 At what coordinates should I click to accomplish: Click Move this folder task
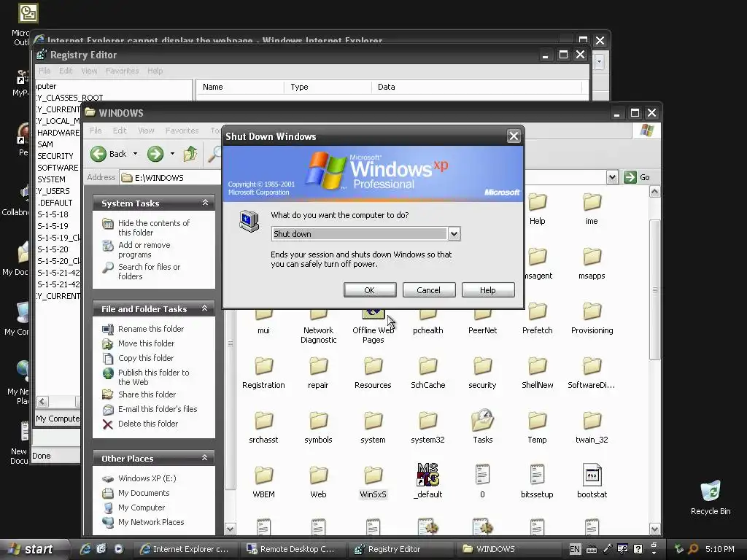(146, 343)
